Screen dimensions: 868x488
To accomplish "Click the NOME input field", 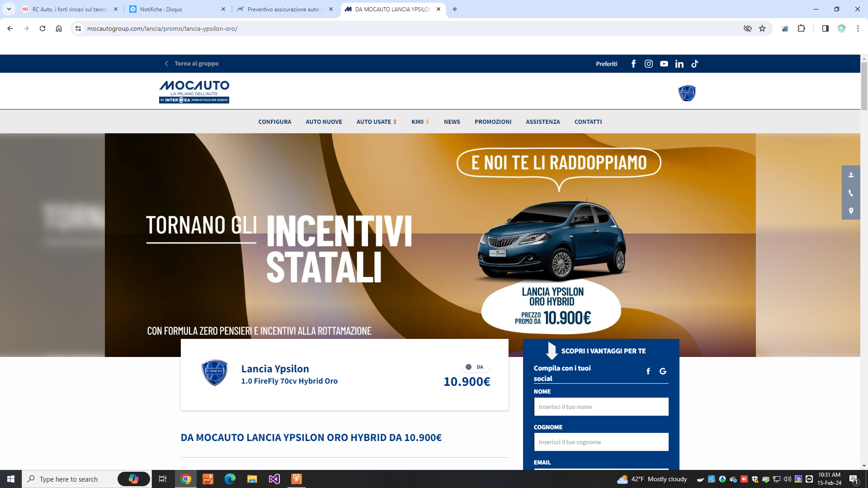I will point(601,407).
